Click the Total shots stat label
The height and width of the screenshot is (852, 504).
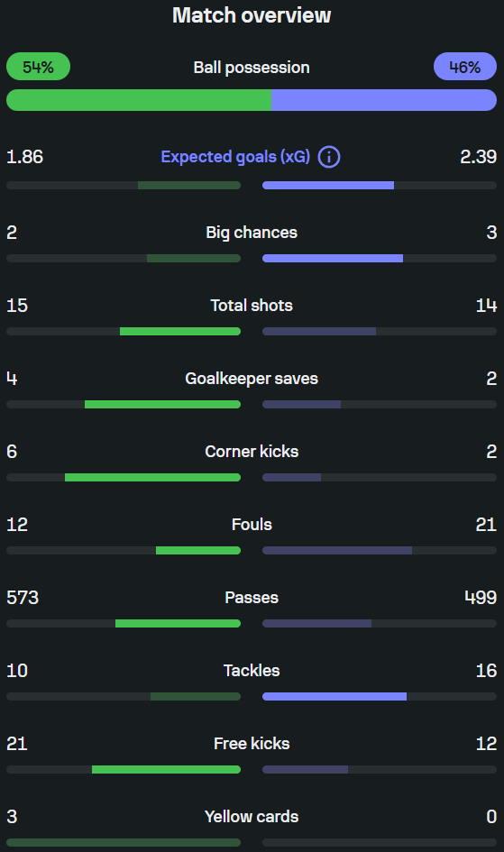pos(252,306)
